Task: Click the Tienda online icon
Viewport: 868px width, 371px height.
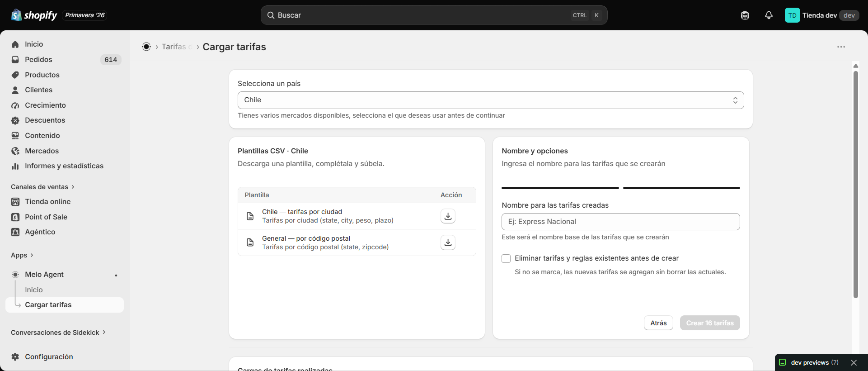Action: click(15, 202)
